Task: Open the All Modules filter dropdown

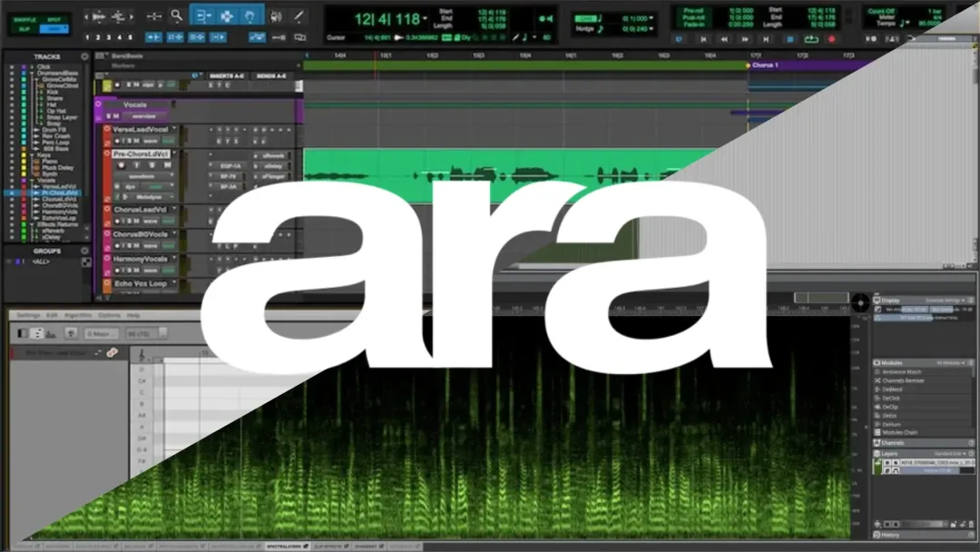Action: (x=953, y=362)
